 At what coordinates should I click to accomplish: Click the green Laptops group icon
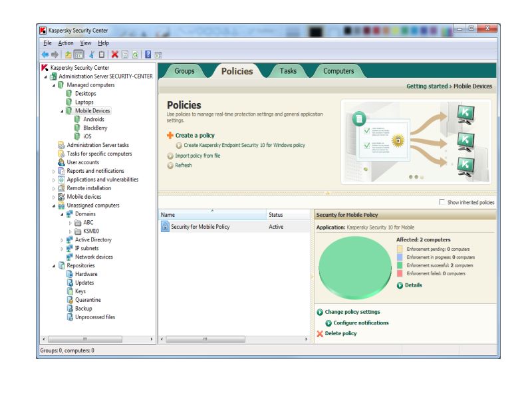point(69,102)
